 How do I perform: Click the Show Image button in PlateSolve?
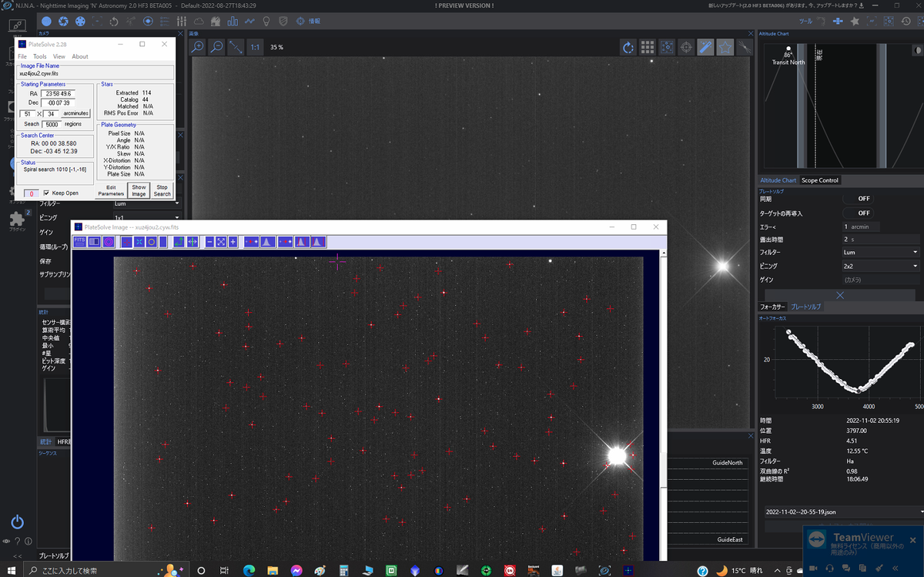pos(139,190)
